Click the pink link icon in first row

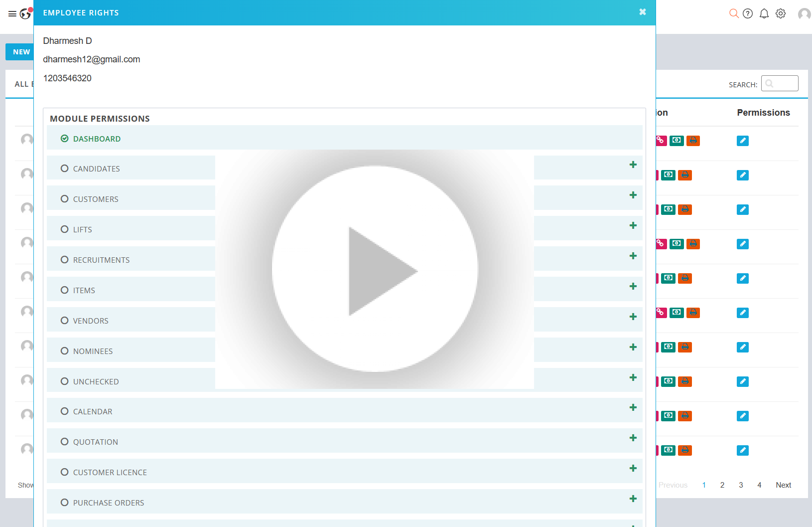pyautogui.click(x=662, y=141)
